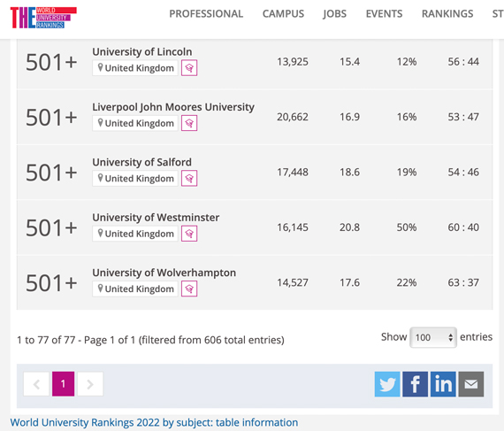The width and height of the screenshot is (504, 431).
Task: Share rankings on Facebook
Action: 415,384
